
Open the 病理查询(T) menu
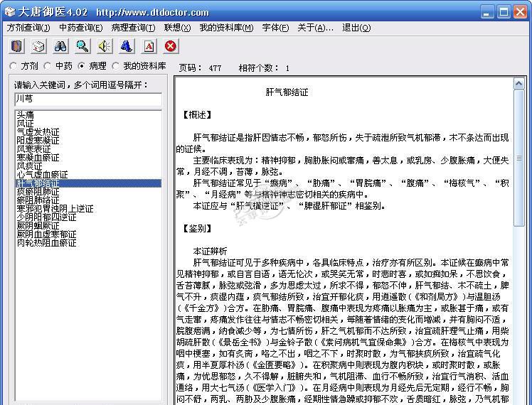point(133,28)
